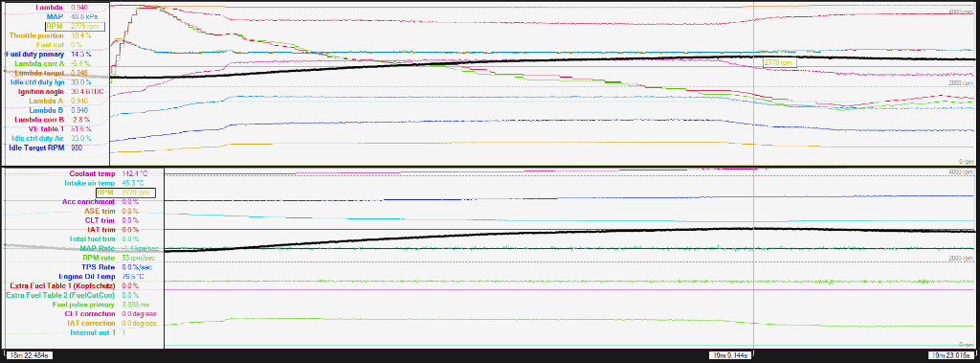
Task: Select the Throttle position channel label
Action: tap(37, 35)
